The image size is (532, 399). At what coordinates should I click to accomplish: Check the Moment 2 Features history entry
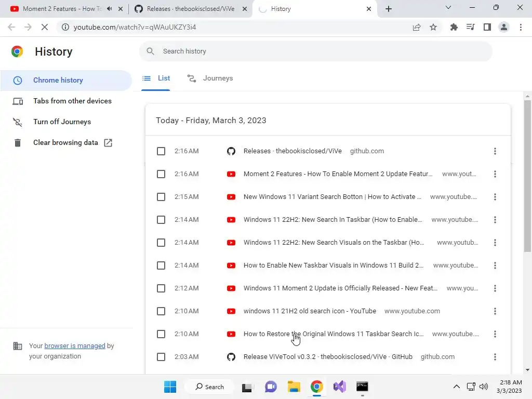point(161,174)
